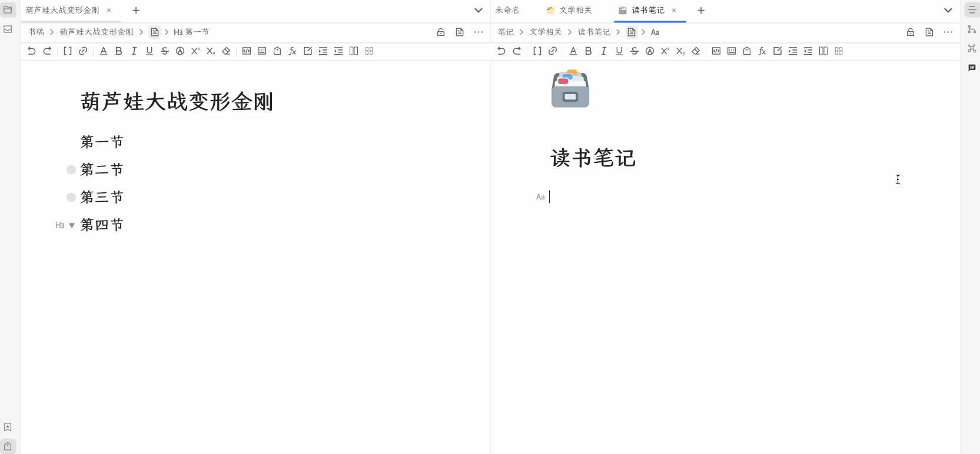
Task: Close the 葫芦娃大战变形金刚 tab
Action: (109, 10)
